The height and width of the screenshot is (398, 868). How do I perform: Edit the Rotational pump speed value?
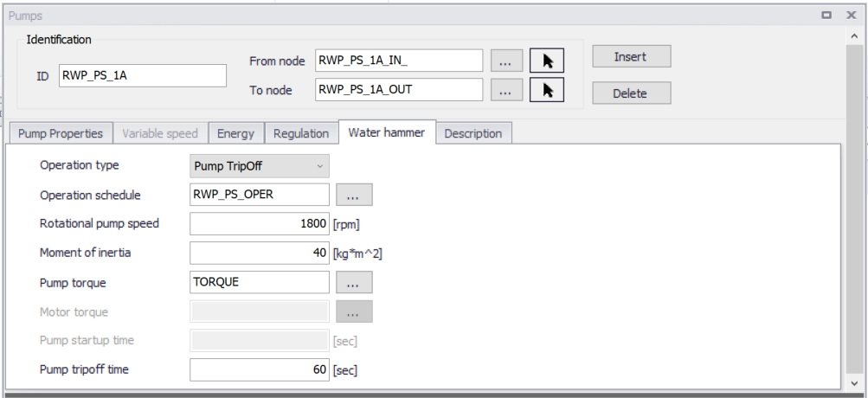pos(259,223)
